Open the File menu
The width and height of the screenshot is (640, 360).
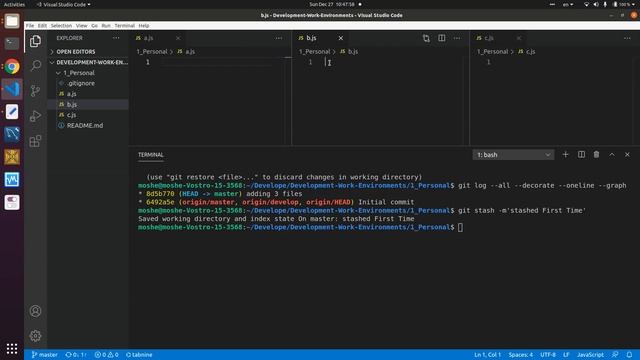coord(30,25)
